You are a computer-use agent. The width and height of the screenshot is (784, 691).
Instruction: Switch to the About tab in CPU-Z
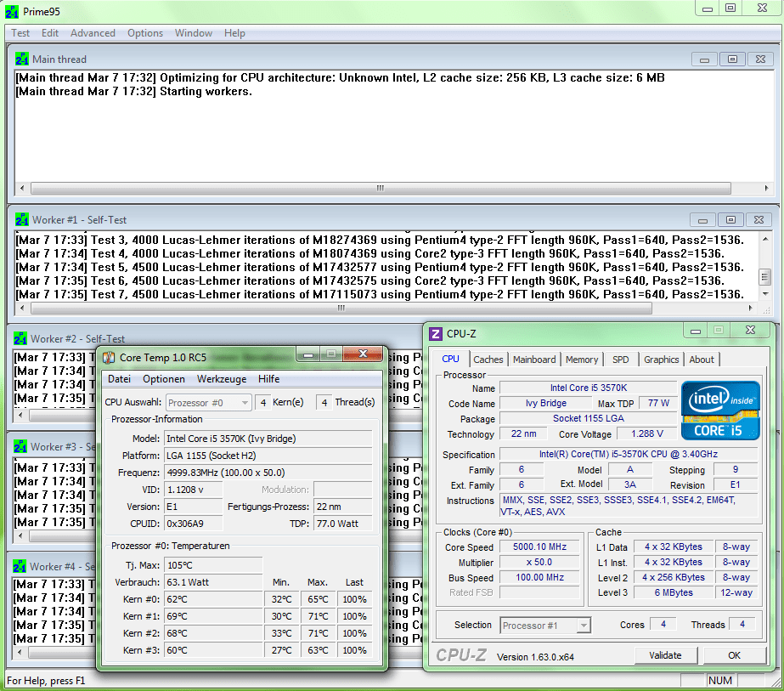[702, 360]
